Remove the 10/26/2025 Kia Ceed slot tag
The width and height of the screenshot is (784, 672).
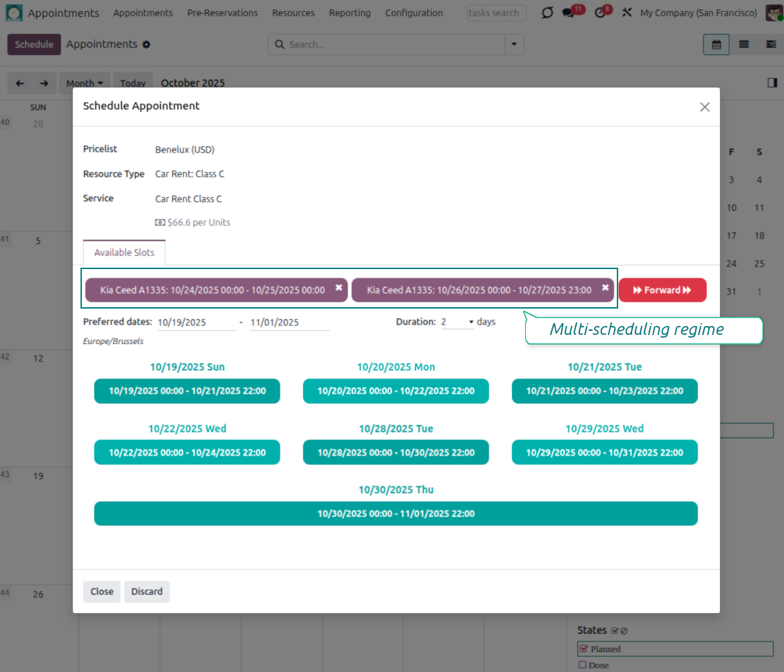(x=605, y=288)
